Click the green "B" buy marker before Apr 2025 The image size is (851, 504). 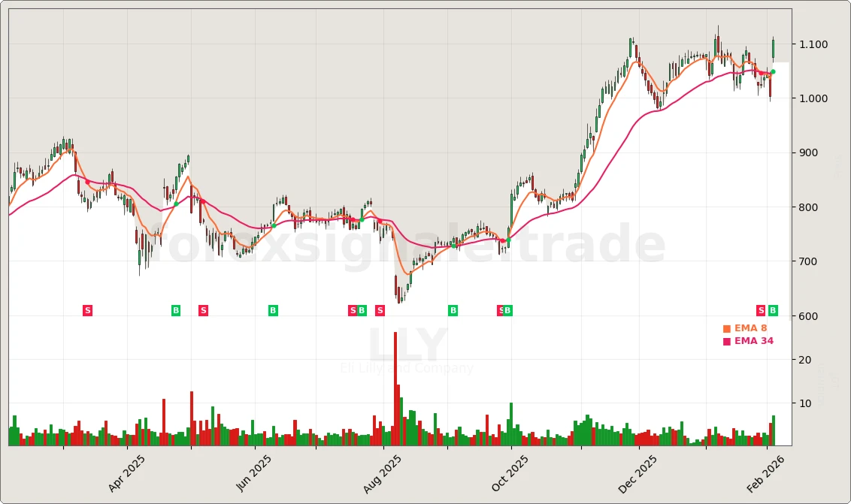tap(174, 309)
